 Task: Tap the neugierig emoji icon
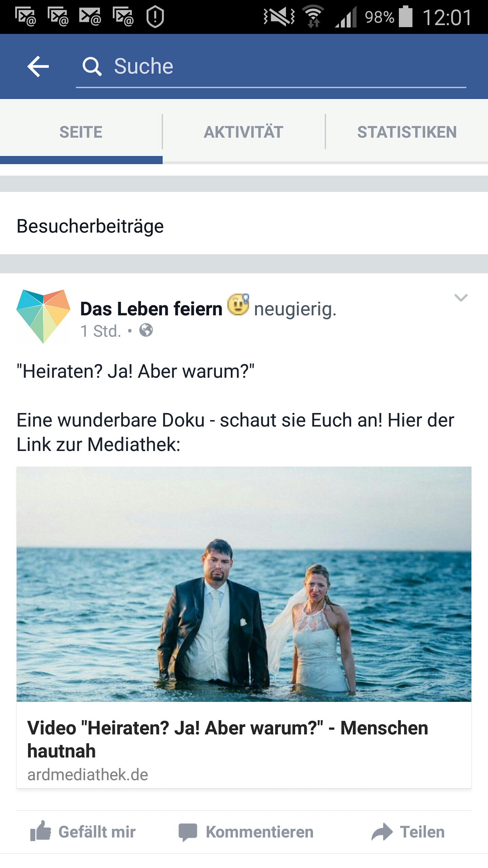tap(238, 304)
